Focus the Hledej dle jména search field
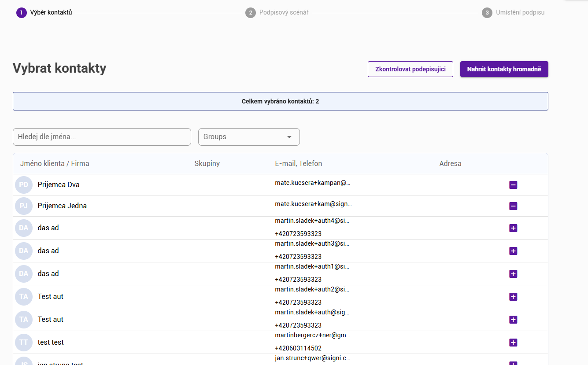Image resolution: width=588 pixels, height=365 pixels. coord(102,137)
